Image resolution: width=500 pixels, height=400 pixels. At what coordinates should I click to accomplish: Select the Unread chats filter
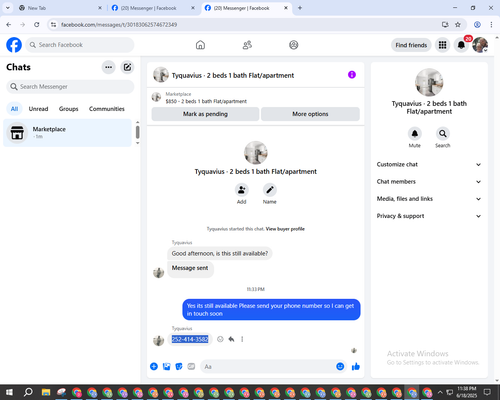38,109
